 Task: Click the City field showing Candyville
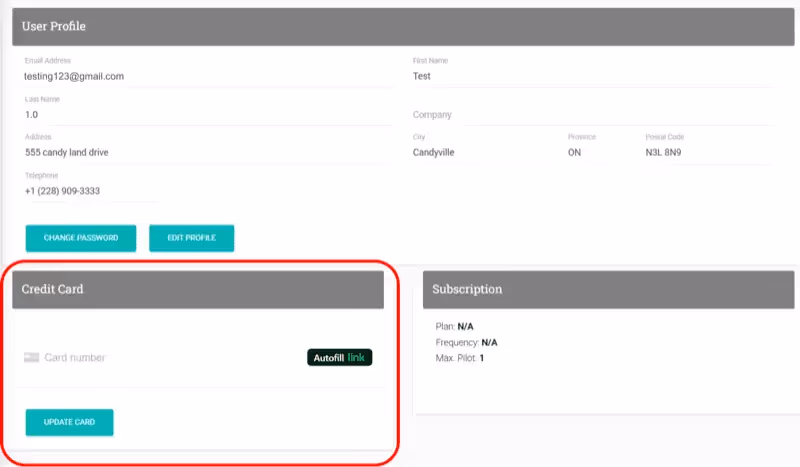coord(480,153)
